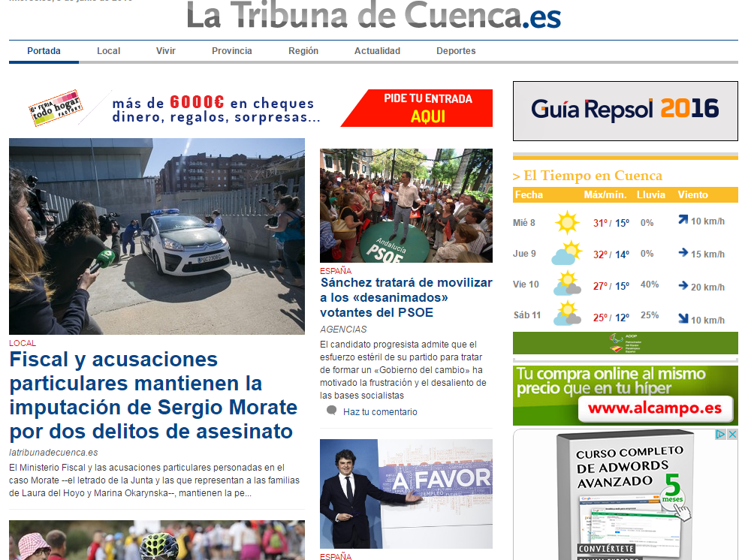Switch to the Región tab
This screenshot has width=748, height=560.
[x=303, y=51]
